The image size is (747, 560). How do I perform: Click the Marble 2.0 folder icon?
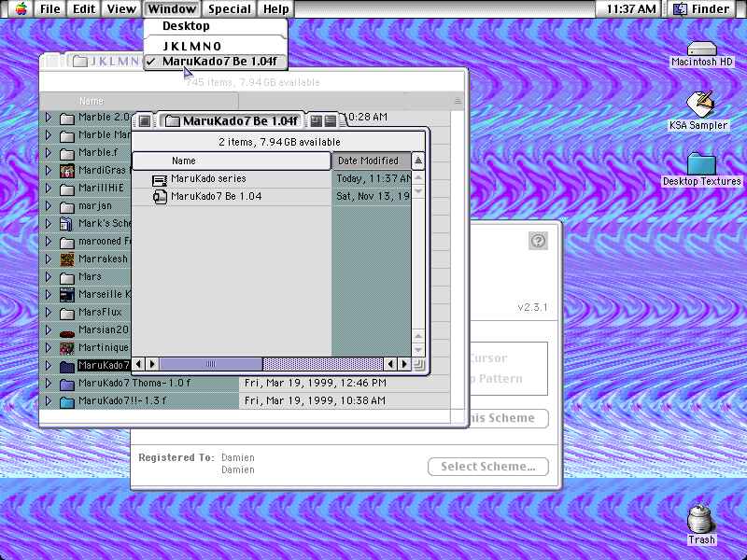coord(67,119)
